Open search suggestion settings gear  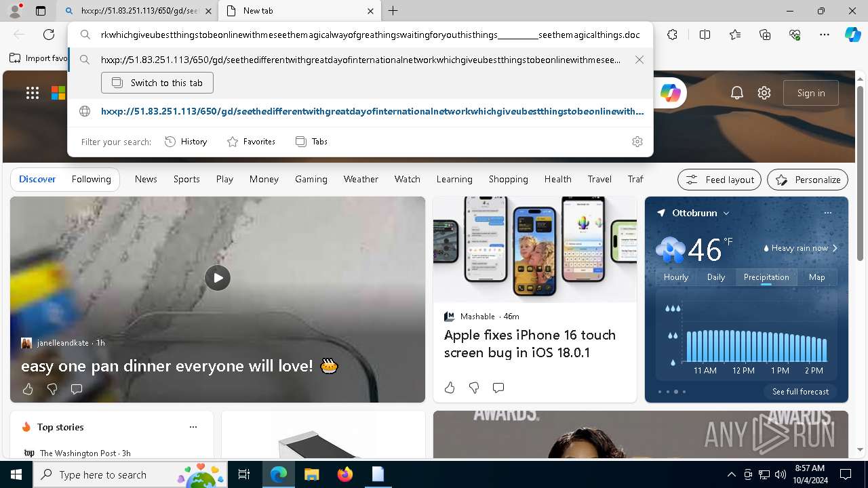coord(637,142)
